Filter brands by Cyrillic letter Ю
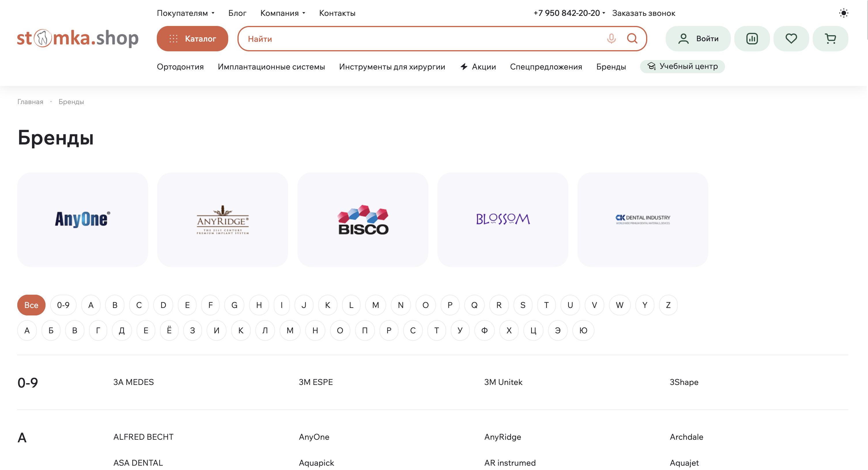 [x=583, y=330]
